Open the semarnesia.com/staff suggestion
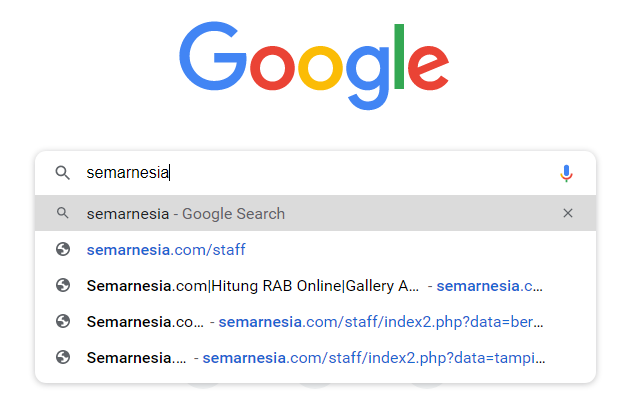The height and width of the screenshot is (401, 617). (166, 249)
